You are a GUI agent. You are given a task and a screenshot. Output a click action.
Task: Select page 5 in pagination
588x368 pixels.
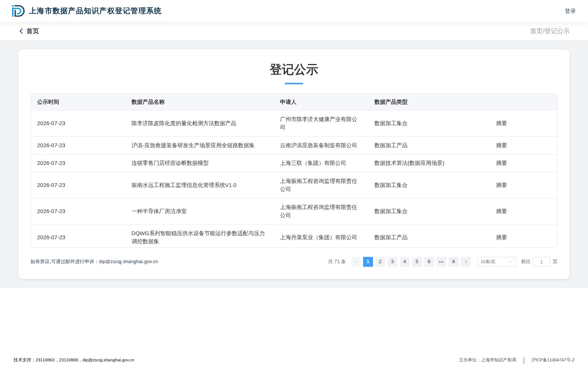[417, 262]
